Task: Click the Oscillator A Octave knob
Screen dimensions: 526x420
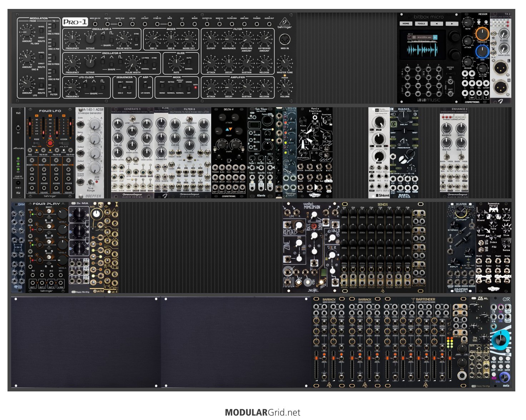Action: [90, 39]
